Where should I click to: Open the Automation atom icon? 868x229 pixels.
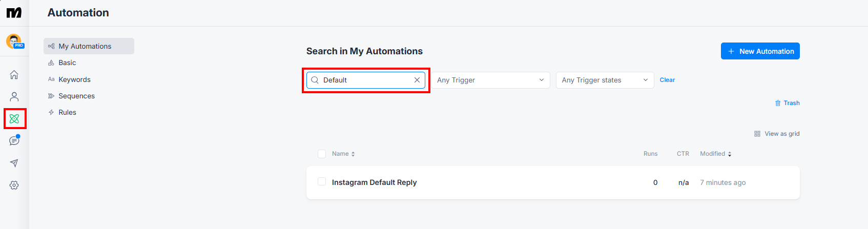pos(14,119)
